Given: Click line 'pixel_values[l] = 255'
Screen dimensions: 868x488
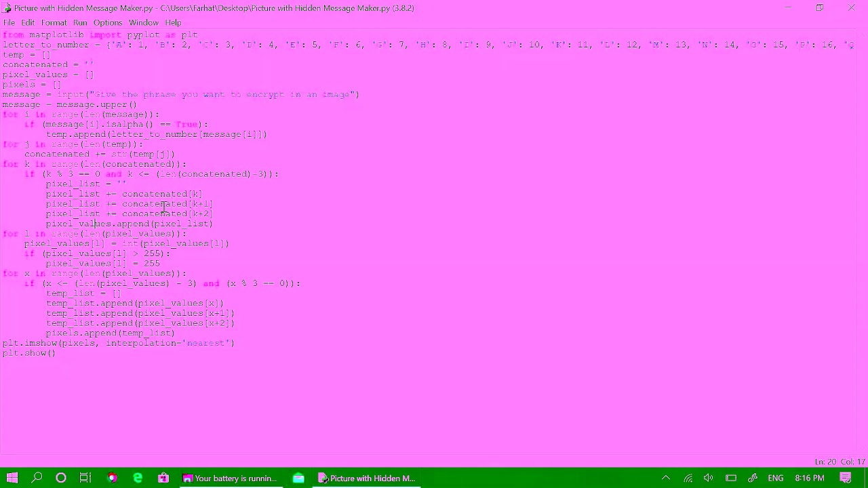Looking at the screenshot, I should pyautogui.click(x=103, y=263).
